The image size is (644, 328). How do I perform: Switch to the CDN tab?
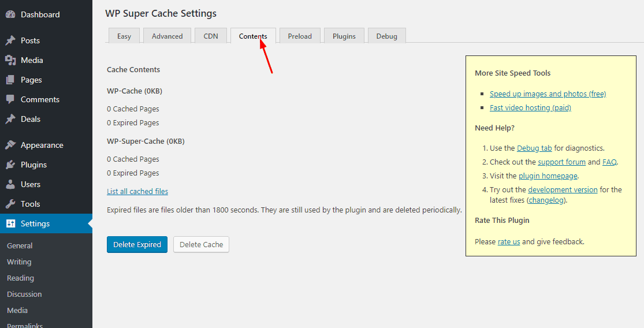click(x=211, y=36)
